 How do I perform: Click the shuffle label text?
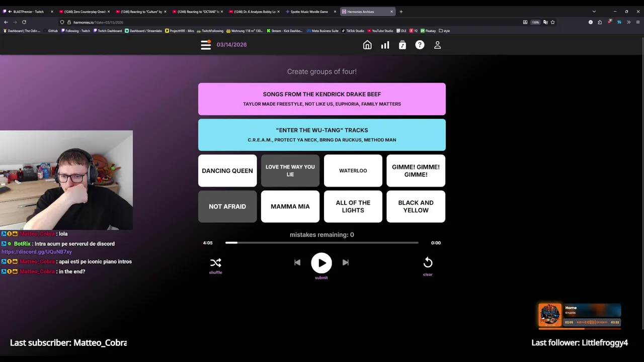215,273
